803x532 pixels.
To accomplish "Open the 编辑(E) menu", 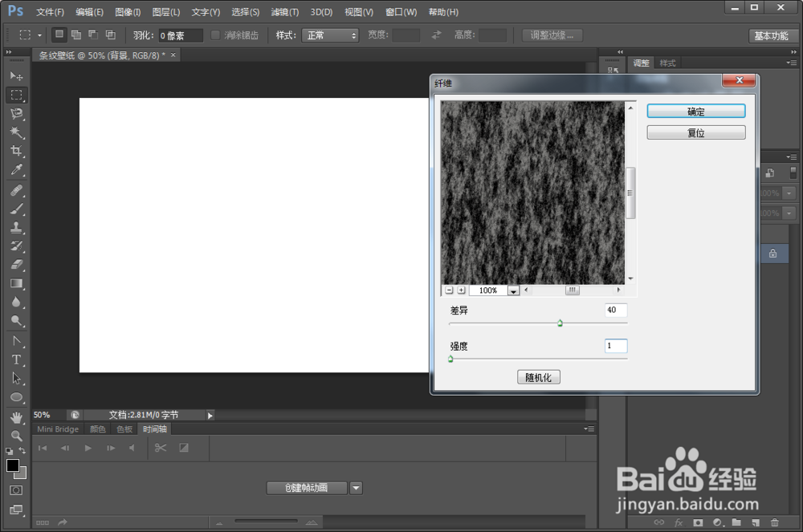I will (x=89, y=12).
